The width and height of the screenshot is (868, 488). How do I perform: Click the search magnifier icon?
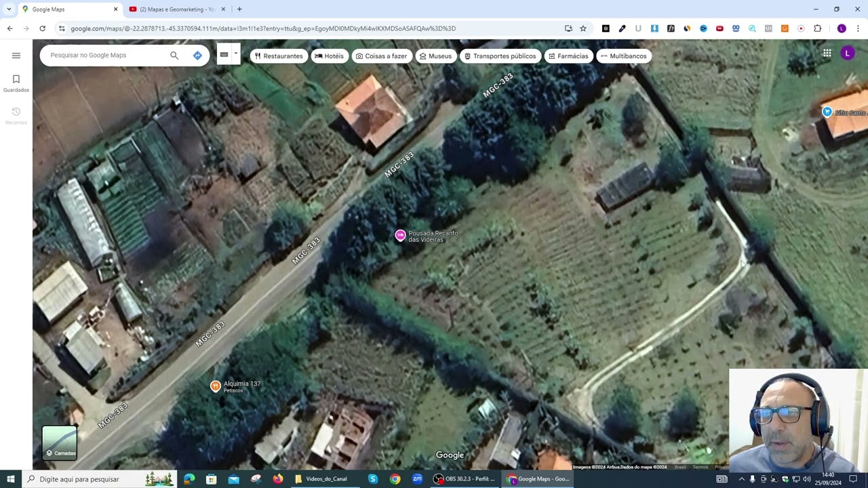pyautogui.click(x=174, y=56)
